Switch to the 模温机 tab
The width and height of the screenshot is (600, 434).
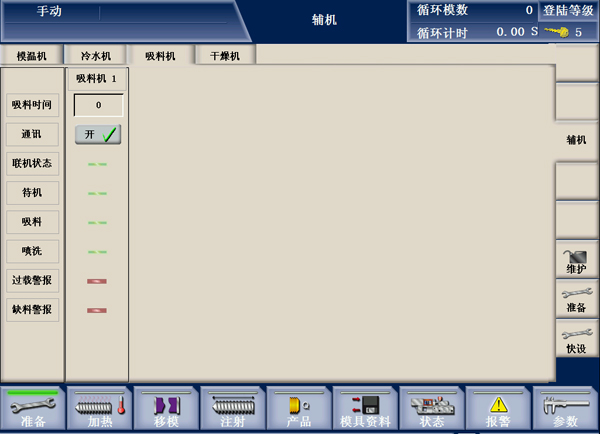coord(32,56)
